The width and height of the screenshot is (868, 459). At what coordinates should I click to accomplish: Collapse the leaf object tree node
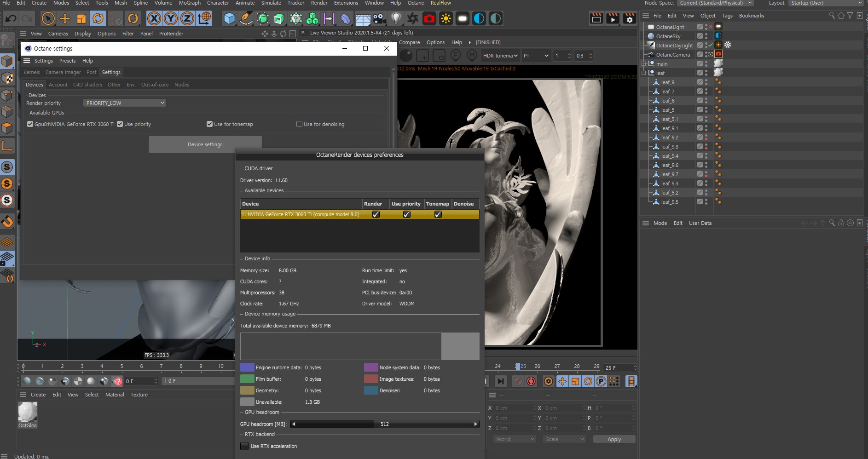(644, 73)
